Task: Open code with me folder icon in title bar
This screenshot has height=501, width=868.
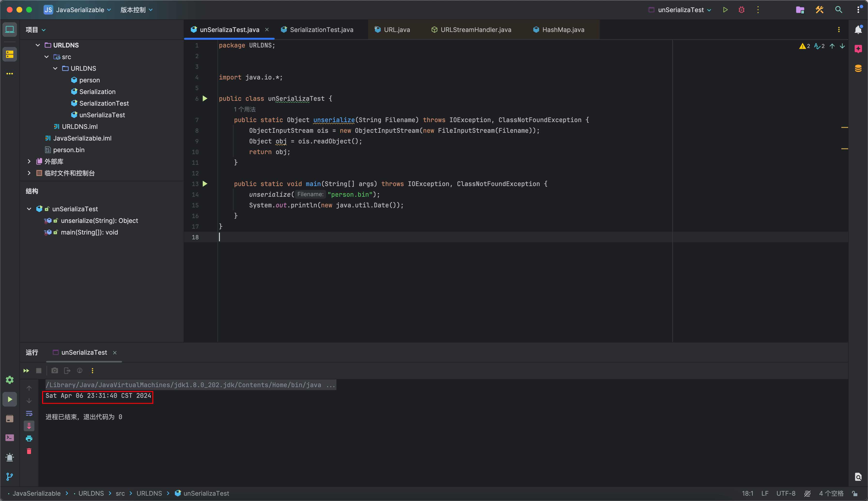Action: pyautogui.click(x=800, y=10)
